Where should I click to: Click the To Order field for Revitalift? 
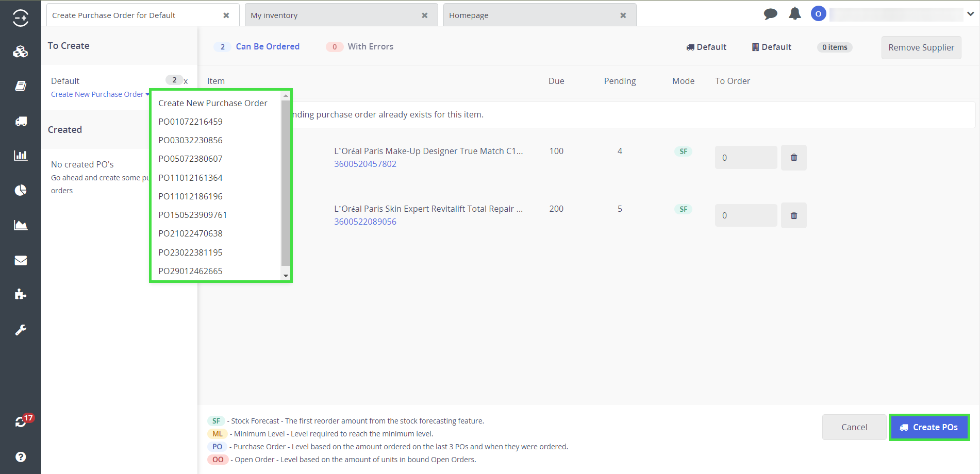[x=745, y=215]
